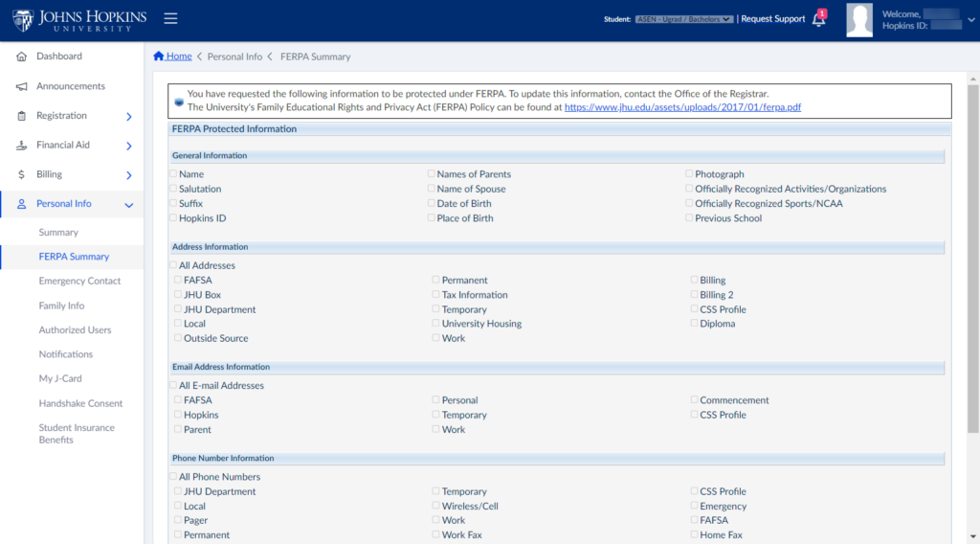Viewport: 980px width, 544px height.
Task: Expand the Billing submenu chevron
Action: pyautogui.click(x=129, y=175)
